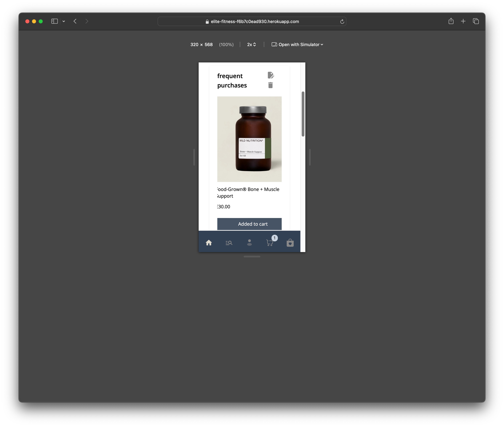Screen dimensions: 504x427
Task: Click the 568 viewport height field
Action: [208, 45]
